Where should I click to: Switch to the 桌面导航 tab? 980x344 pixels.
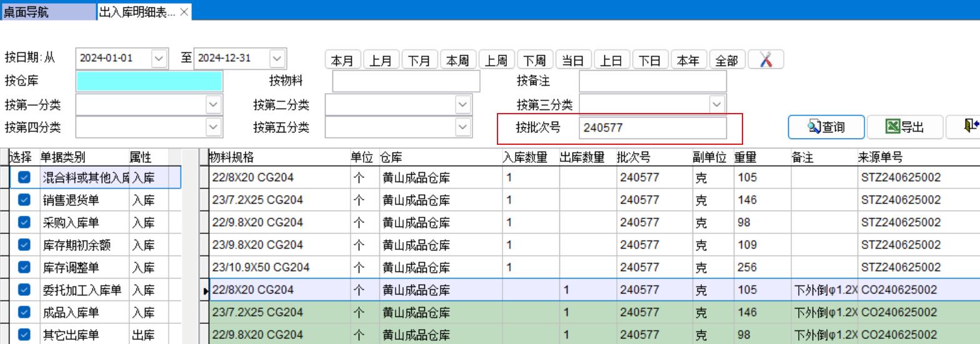point(26,12)
